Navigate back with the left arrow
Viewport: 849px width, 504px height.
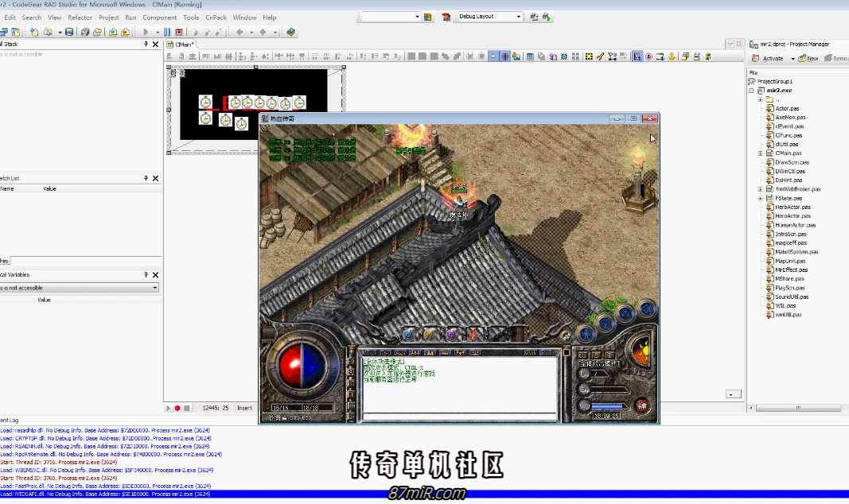point(240,33)
